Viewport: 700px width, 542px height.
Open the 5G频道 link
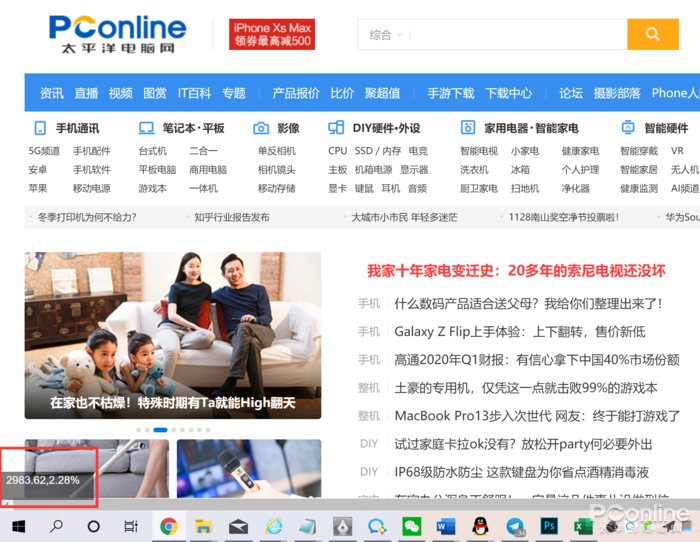44,151
